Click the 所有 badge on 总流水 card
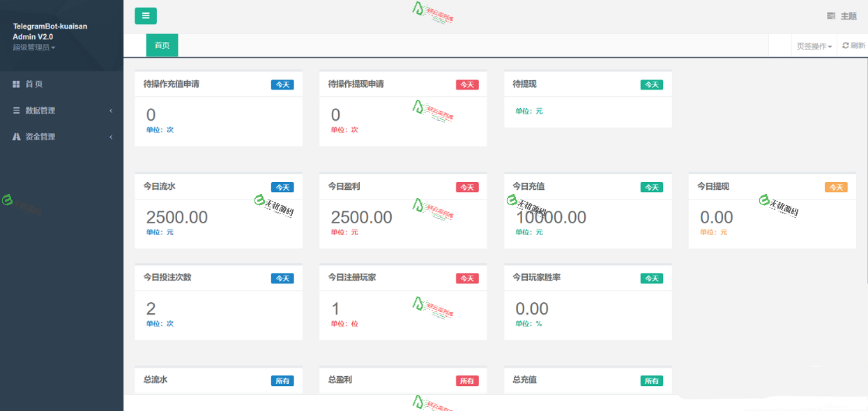The height and width of the screenshot is (411, 868). click(282, 380)
